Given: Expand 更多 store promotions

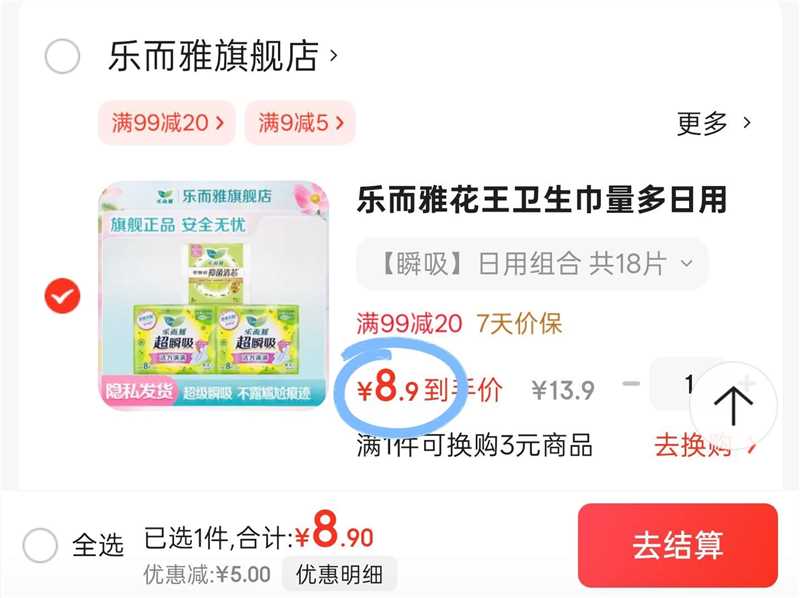Looking at the screenshot, I should pos(713,123).
